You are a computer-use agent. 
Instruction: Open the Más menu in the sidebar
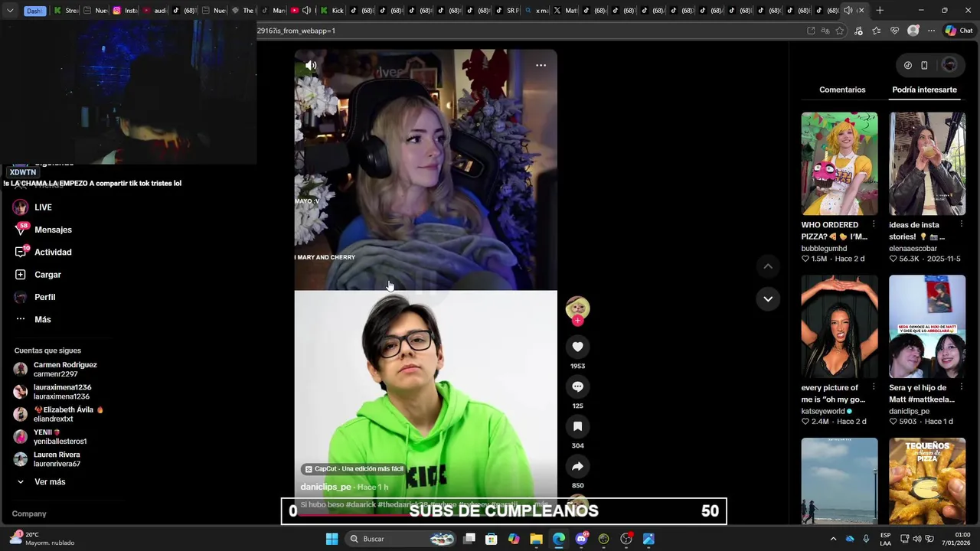pyautogui.click(x=42, y=319)
